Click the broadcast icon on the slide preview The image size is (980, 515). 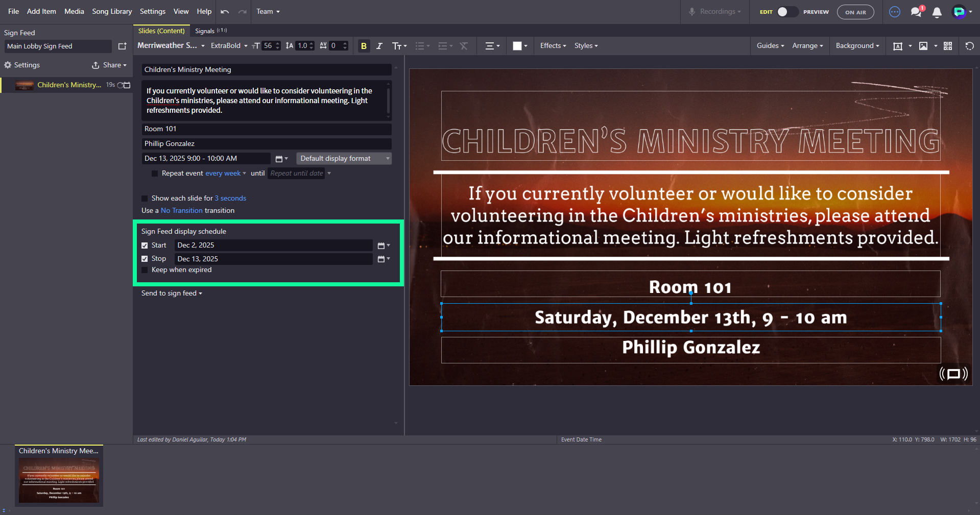click(953, 374)
